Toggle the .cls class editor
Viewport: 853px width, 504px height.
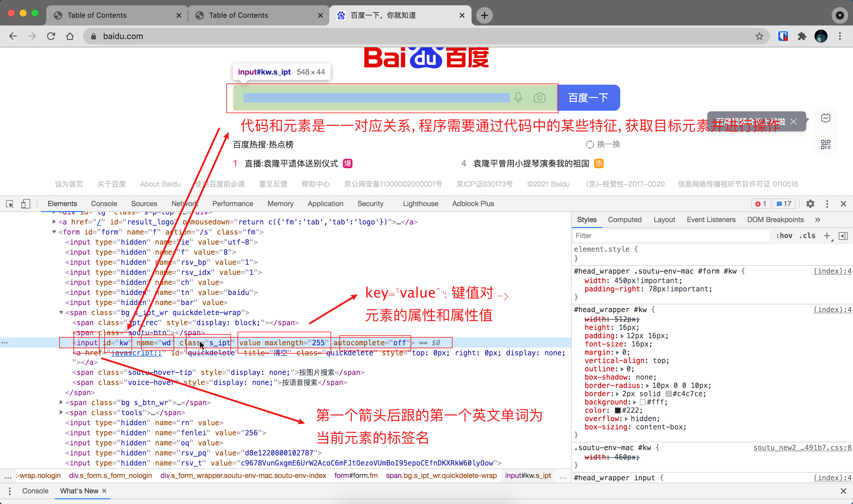807,236
